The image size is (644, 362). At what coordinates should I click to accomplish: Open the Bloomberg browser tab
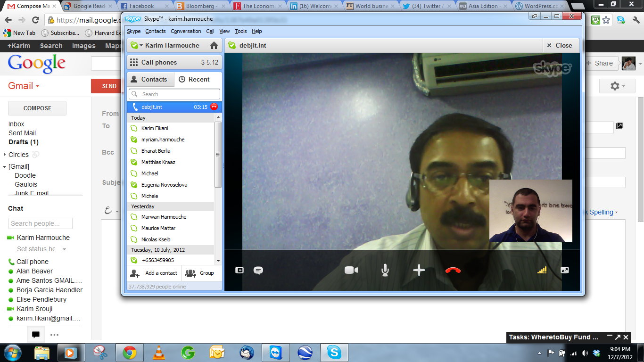tap(202, 6)
